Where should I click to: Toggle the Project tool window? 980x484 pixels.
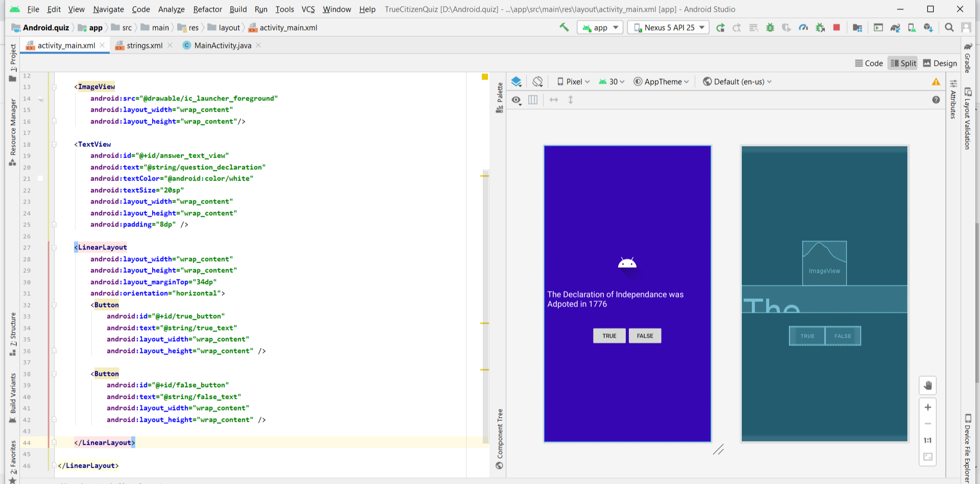pyautogui.click(x=13, y=62)
